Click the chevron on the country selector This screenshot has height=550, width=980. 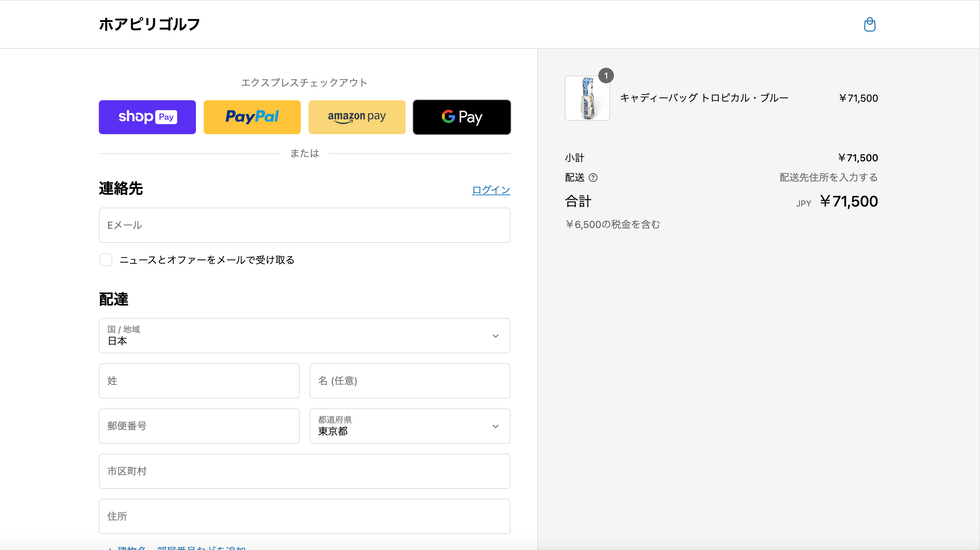[495, 336]
